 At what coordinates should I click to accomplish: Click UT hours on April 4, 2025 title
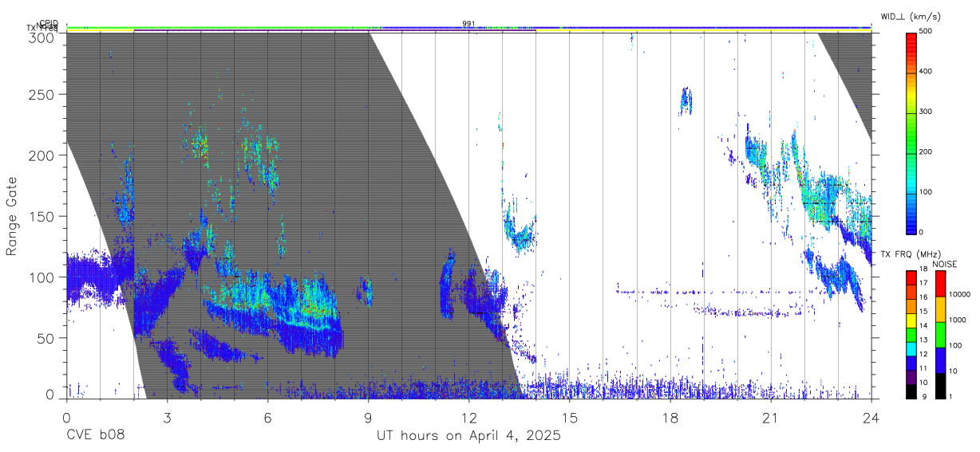click(468, 436)
